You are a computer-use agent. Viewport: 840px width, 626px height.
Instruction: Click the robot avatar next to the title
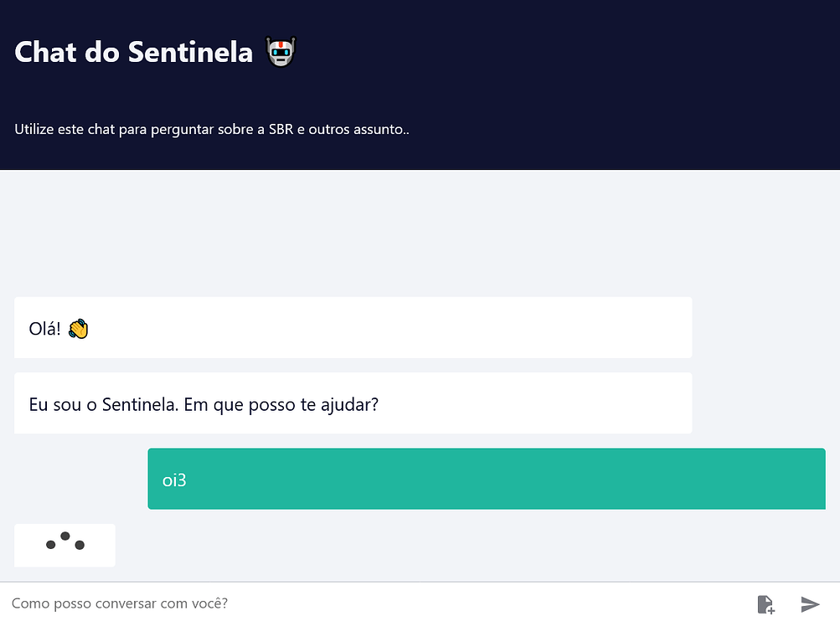click(x=279, y=52)
